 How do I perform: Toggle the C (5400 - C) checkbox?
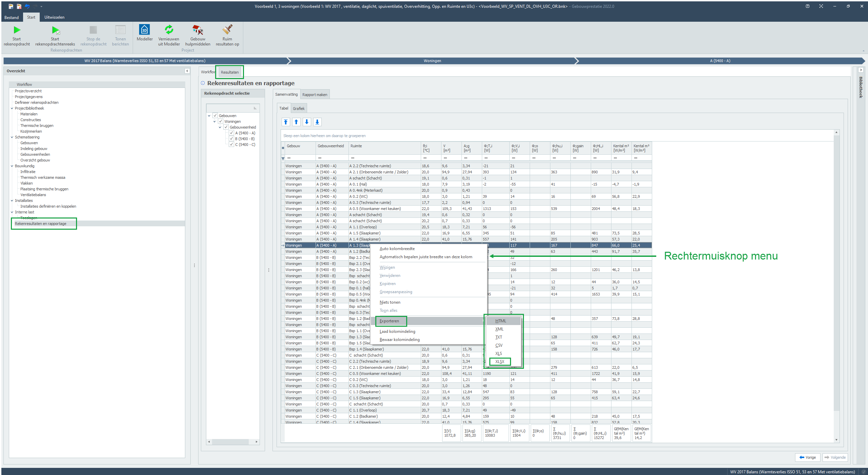(232, 145)
